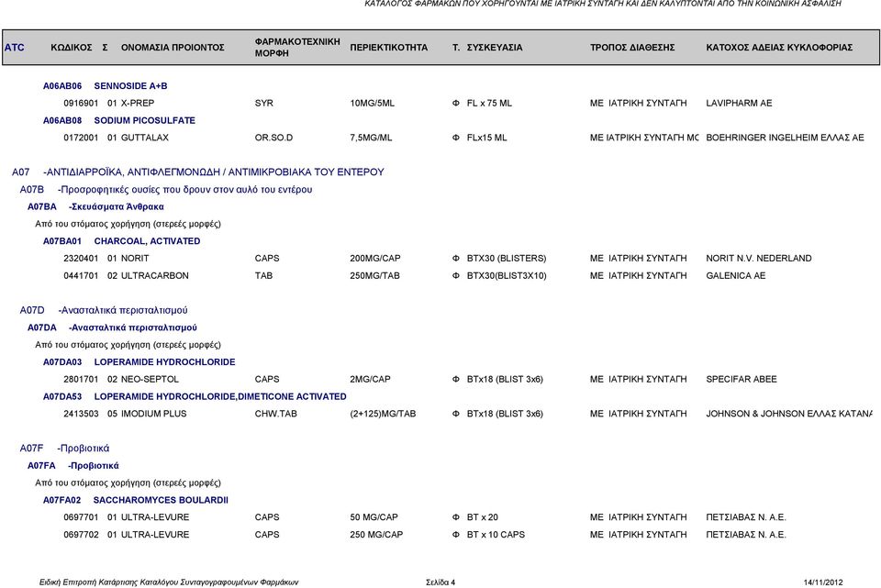Click A07DA03 LOPERAMIDE HYDROCHLORIDE heading
Viewport: 881px width, 588px height.
(x=139, y=362)
